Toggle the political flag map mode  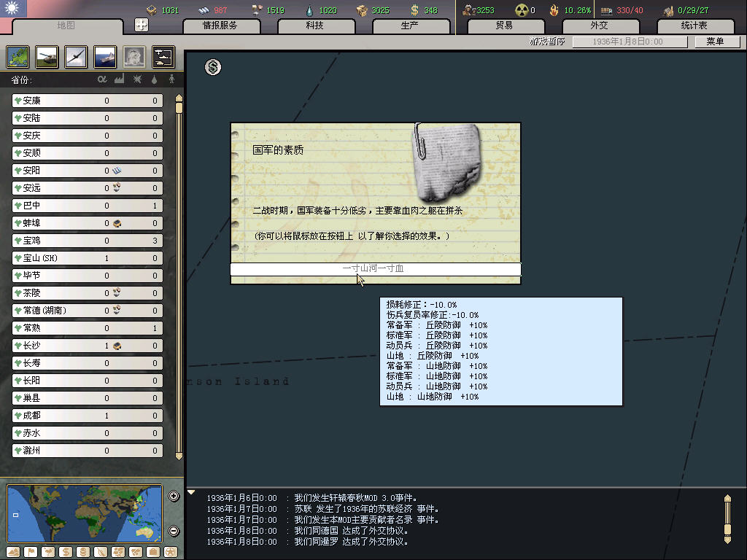point(31,551)
